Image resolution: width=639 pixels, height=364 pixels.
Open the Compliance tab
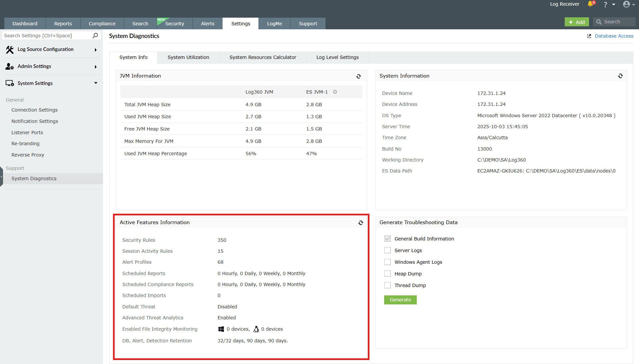[x=102, y=24]
